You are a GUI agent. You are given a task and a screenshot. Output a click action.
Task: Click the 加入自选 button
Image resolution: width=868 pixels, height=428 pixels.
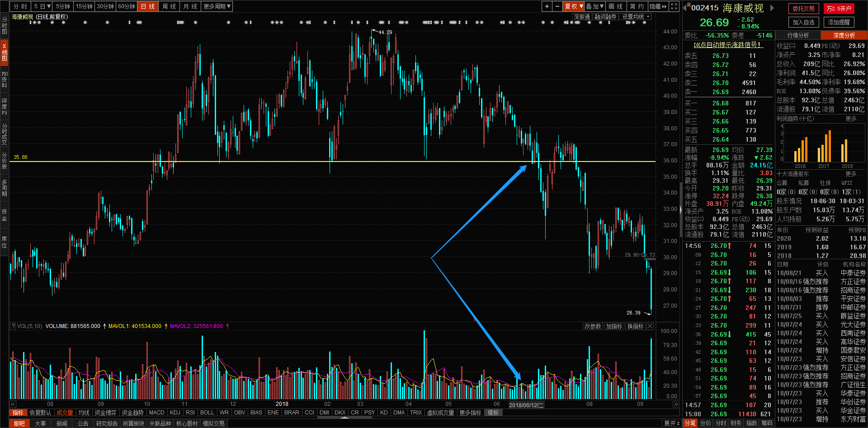(x=803, y=22)
